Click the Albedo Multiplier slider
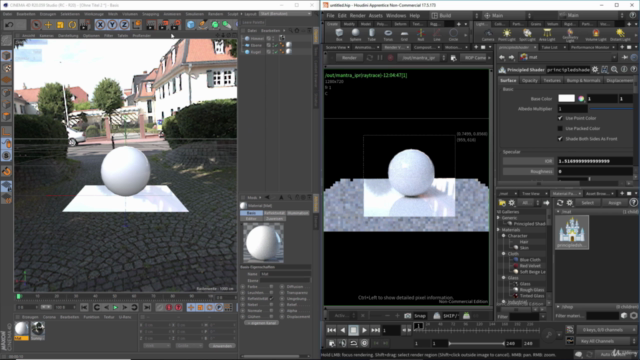 click(611, 109)
